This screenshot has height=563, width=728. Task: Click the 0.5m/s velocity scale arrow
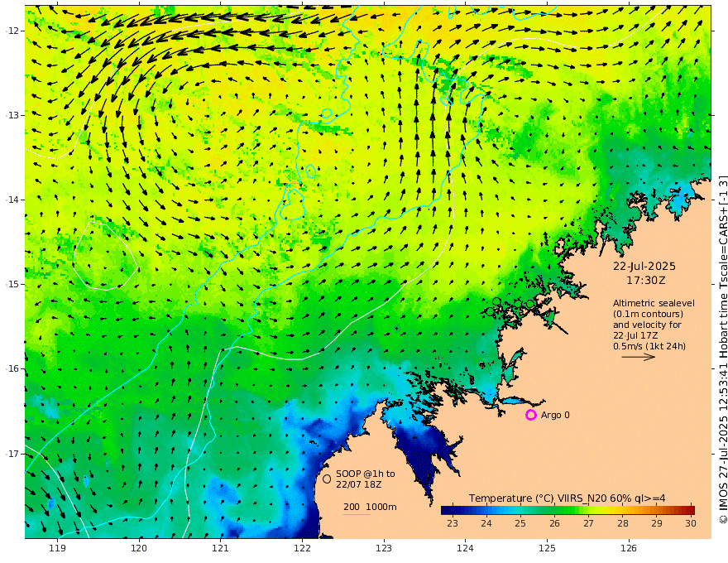(639, 357)
